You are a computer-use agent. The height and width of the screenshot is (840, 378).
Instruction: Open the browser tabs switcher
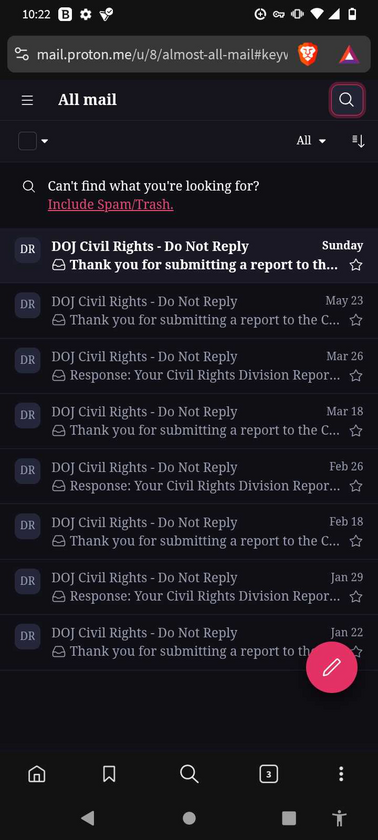(269, 774)
